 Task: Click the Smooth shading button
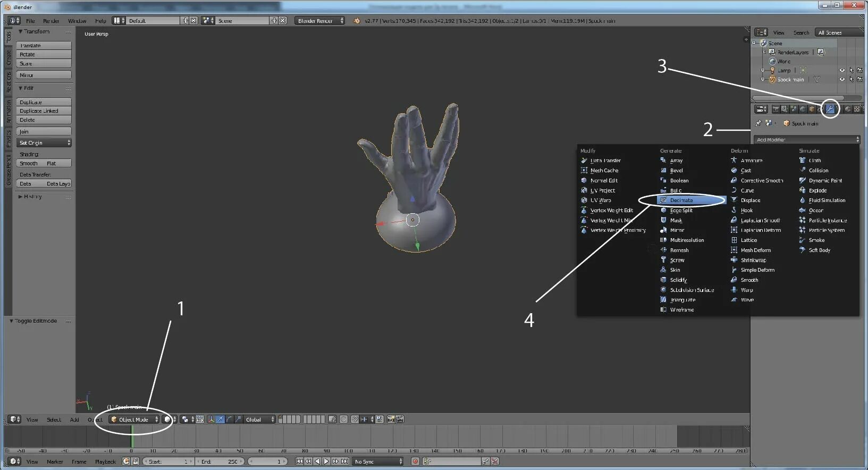(x=29, y=163)
